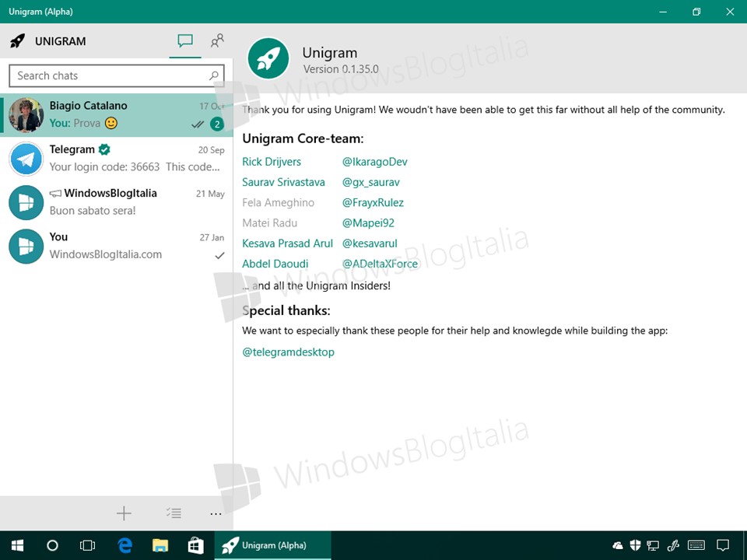This screenshot has width=747, height=560.
Task: Click Version 0.1.35.0 text
Action: (341, 69)
